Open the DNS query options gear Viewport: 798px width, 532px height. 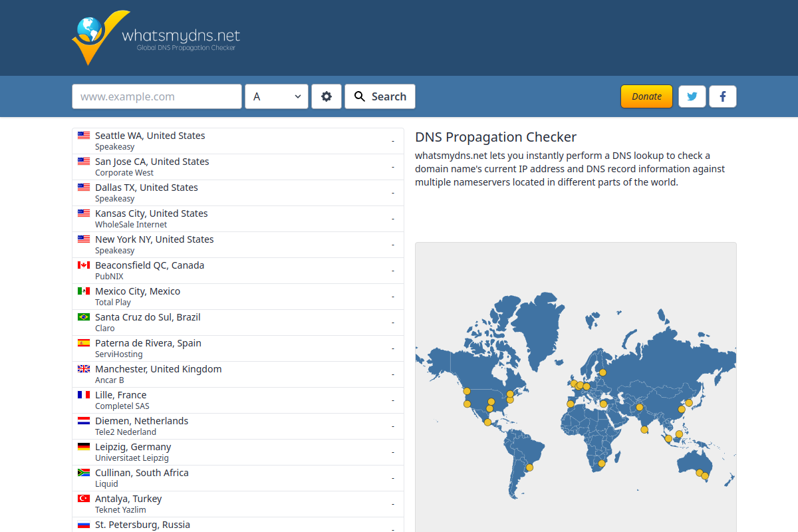point(326,96)
